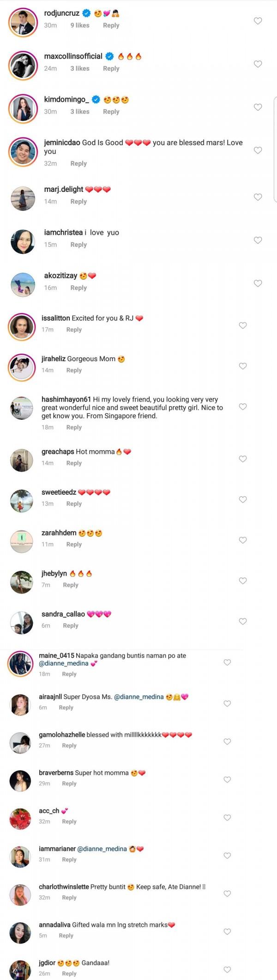
Task: Heart the jeminicdao 'God Is Good' comment
Action: pyautogui.click(x=258, y=150)
